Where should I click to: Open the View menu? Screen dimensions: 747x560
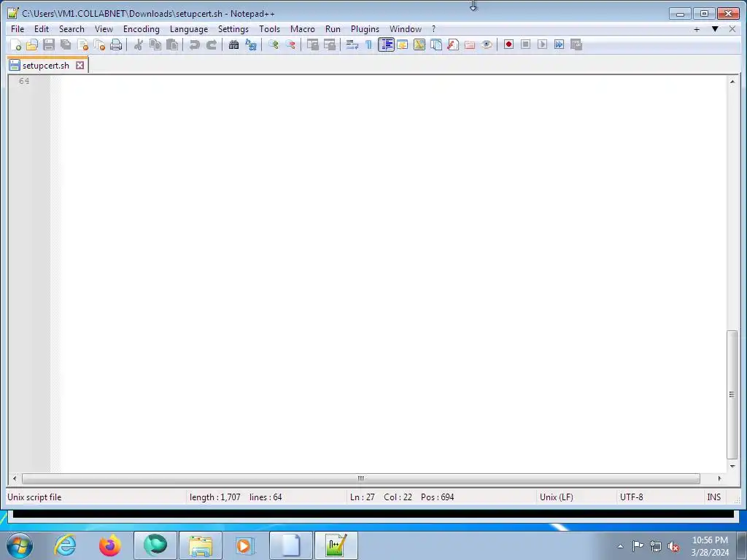pos(104,29)
